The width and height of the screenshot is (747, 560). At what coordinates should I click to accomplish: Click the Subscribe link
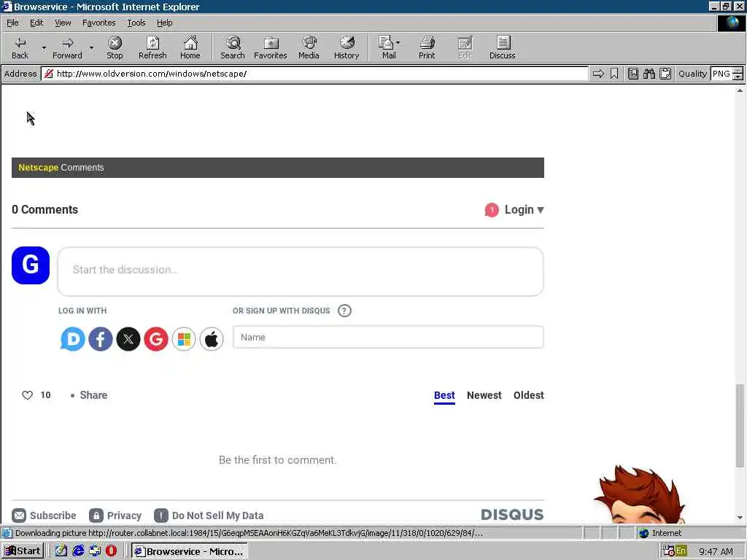click(x=44, y=516)
